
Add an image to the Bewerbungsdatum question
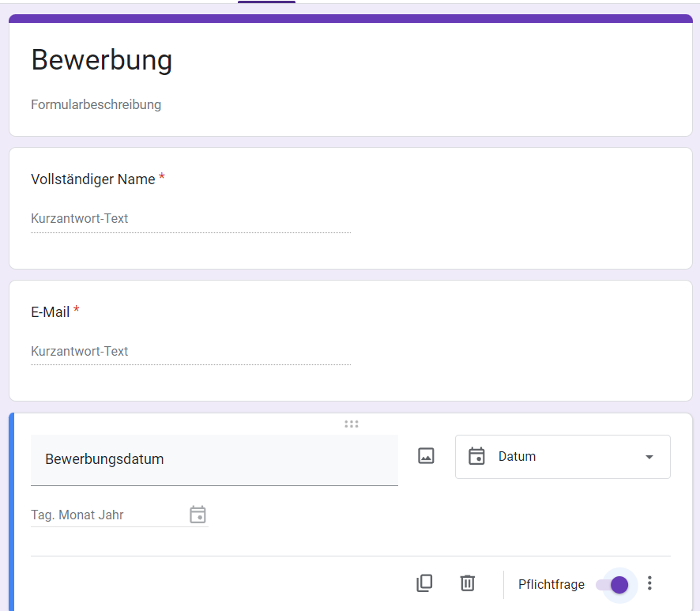click(426, 456)
